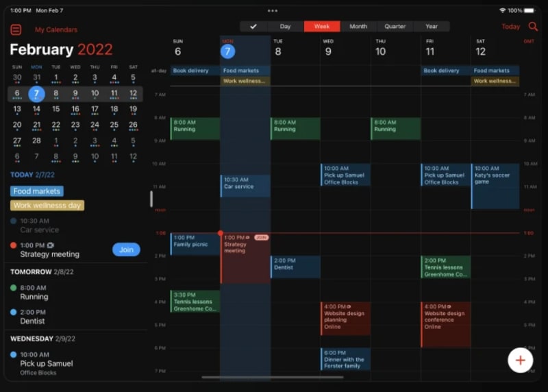Click the TOMORROW 2/8/22 heading
Viewport: 548px width, 392px height.
42,271
